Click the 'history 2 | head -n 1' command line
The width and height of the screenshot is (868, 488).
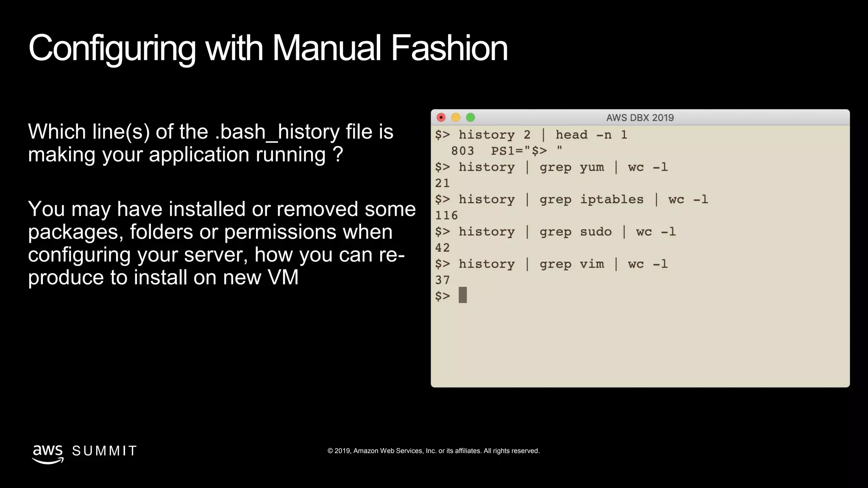coord(531,135)
